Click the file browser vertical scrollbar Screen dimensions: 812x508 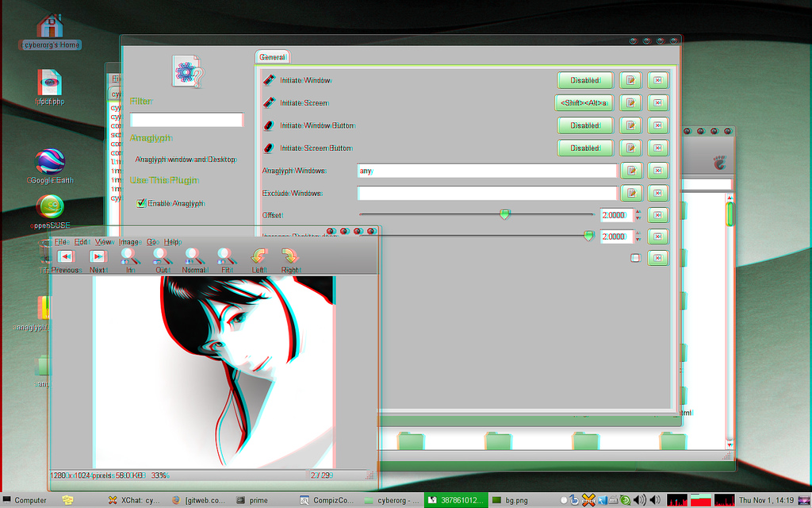[730, 319]
